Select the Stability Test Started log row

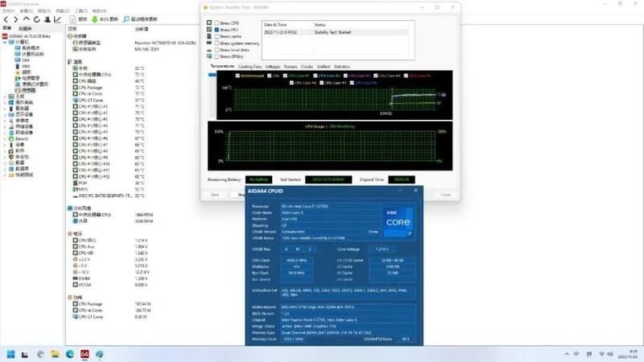336,32
